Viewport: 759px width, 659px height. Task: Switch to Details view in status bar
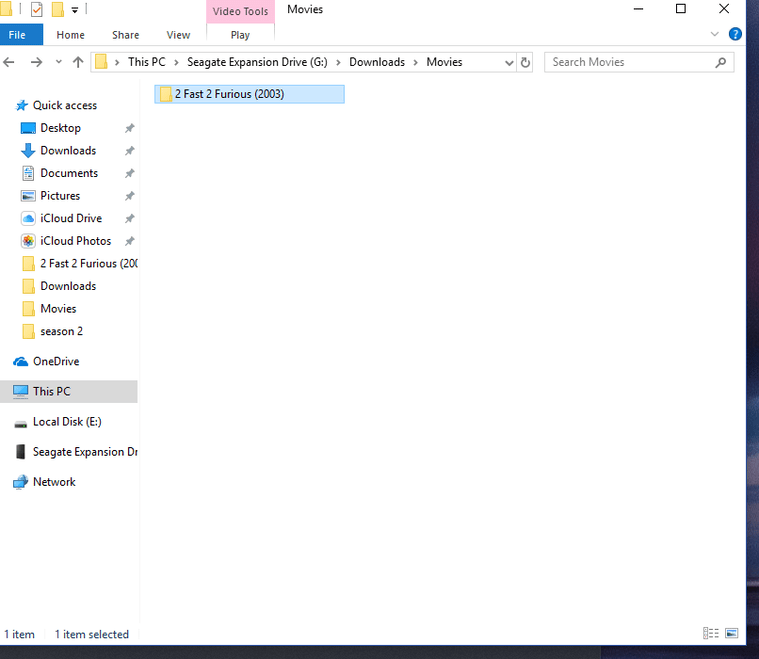tap(711, 633)
